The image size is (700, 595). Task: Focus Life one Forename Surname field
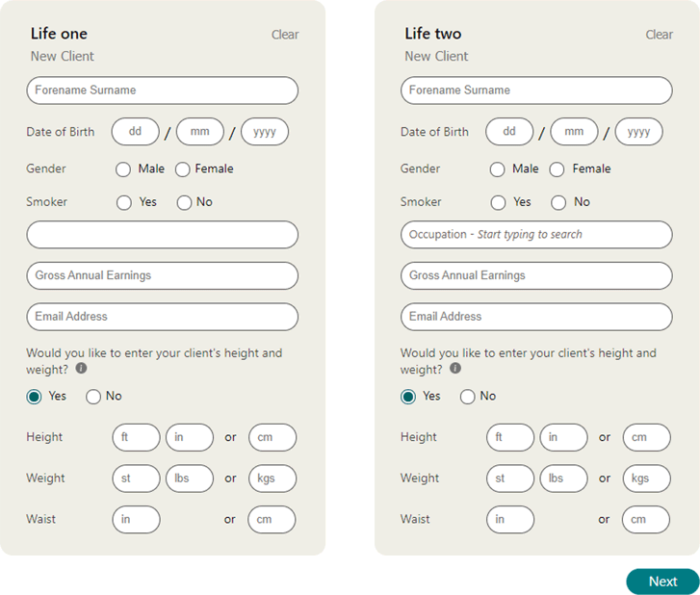tap(162, 91)
